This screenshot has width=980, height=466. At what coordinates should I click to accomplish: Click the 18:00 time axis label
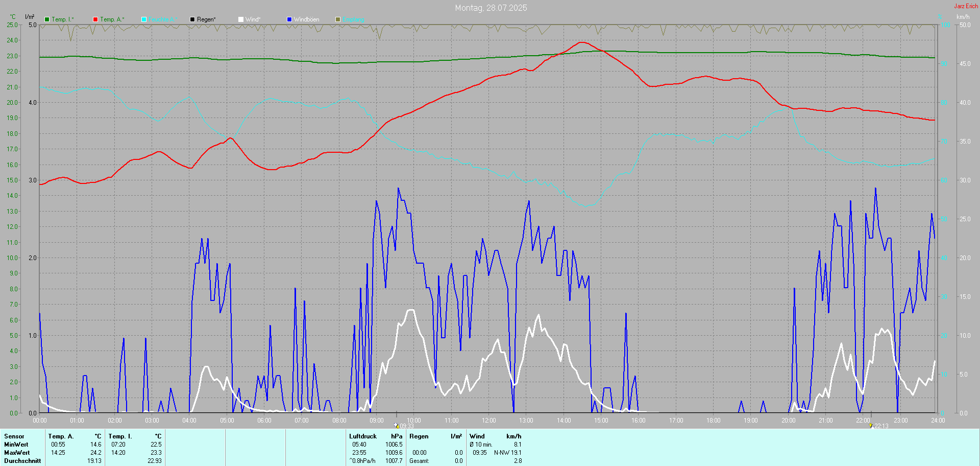pyautogui.click(x=714, y=421)
